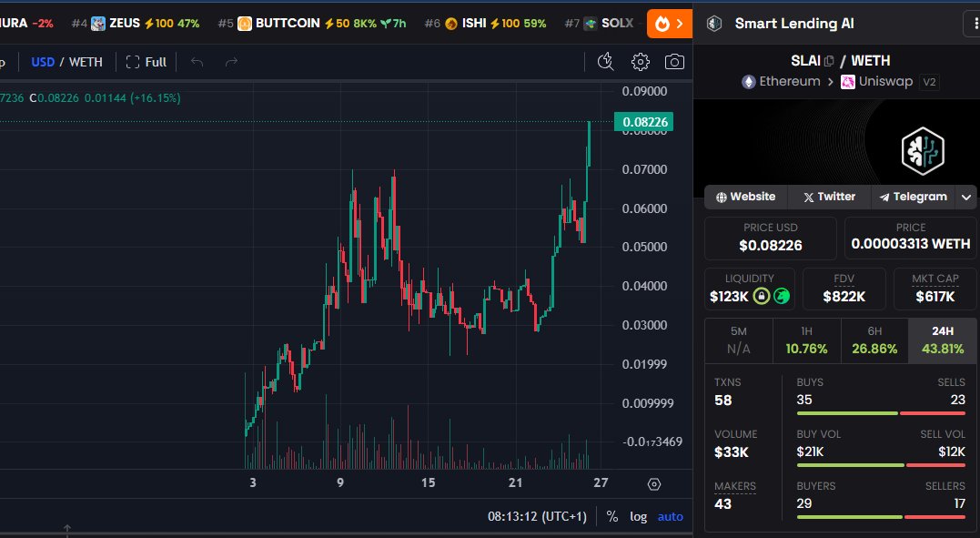Open the project Website
This screenshot has height=538, width=980.
(745, 197)
